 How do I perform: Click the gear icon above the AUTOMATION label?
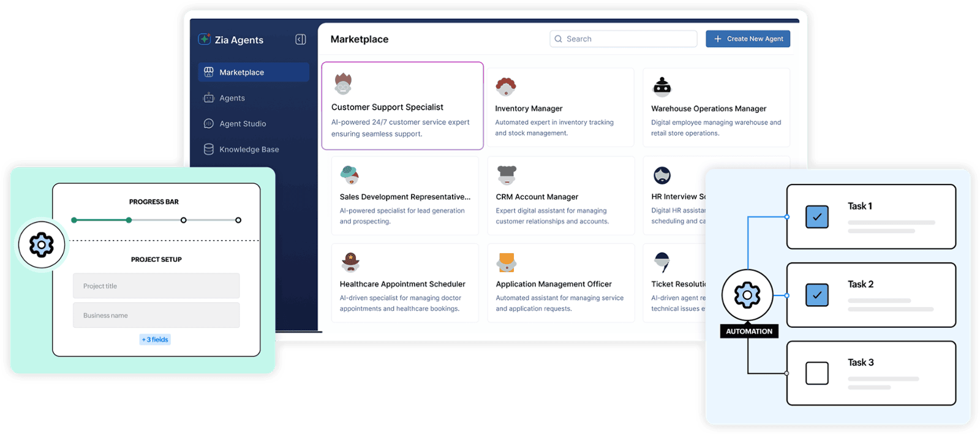pyautogui.click(x=747, y=295)
